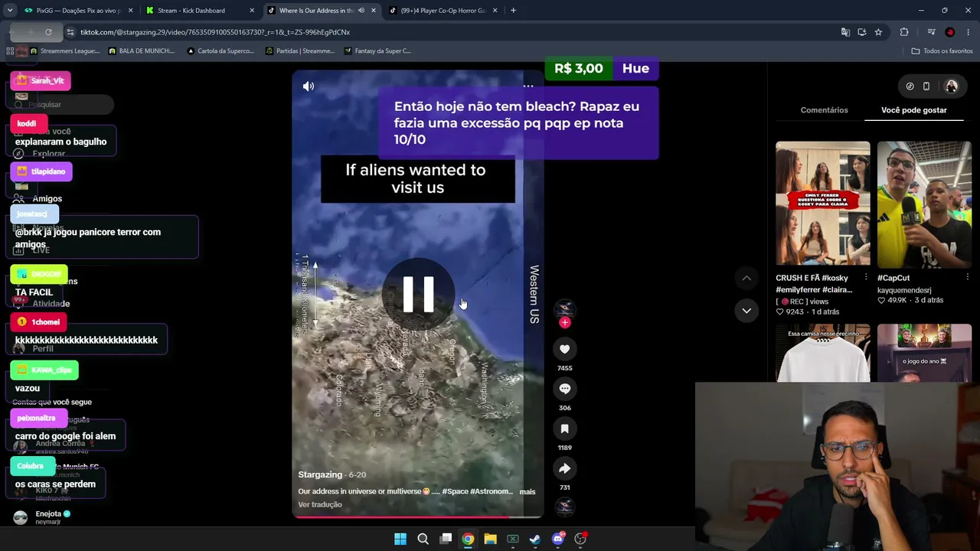Screen dimensions: 980x551
Task: Switch to the "Stream - Kick Dashboard" tab
Action: pos(200,11)
